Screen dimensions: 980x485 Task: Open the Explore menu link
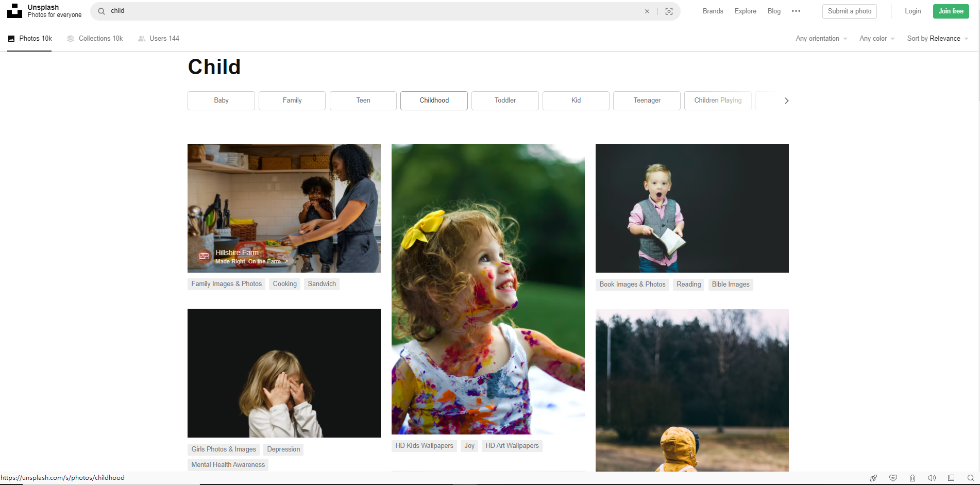(x=745, y=11)
